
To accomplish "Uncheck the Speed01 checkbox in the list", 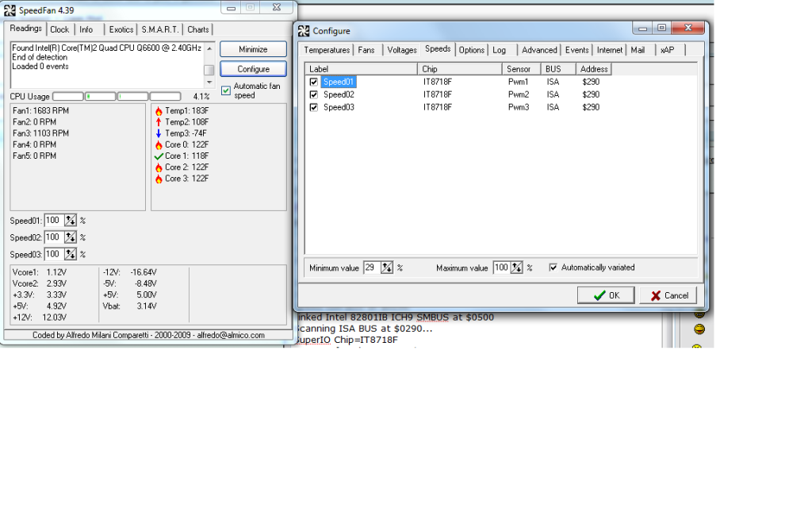I will point(314,82).
